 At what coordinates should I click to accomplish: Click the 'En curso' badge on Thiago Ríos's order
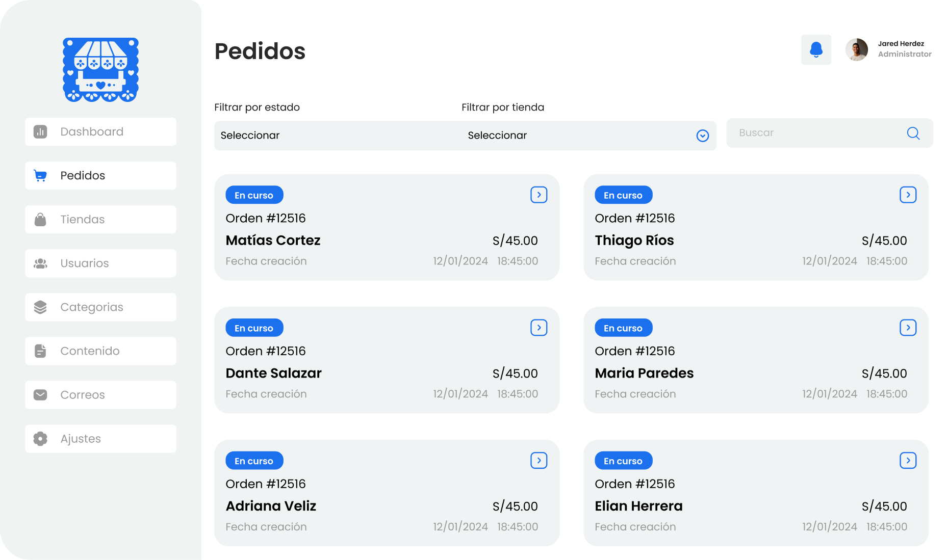[x=623, y=195]
